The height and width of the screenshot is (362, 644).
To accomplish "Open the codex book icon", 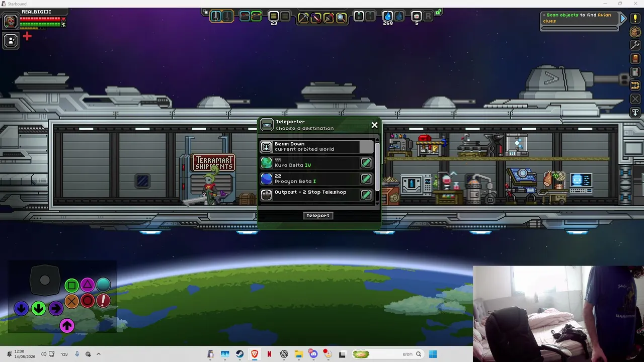I will coord(635,59).
